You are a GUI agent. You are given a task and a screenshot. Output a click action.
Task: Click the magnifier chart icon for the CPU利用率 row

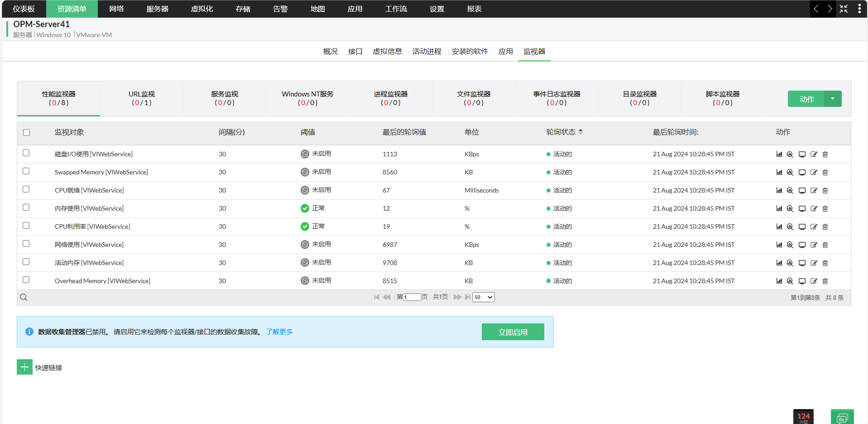[x=790, y=226]
